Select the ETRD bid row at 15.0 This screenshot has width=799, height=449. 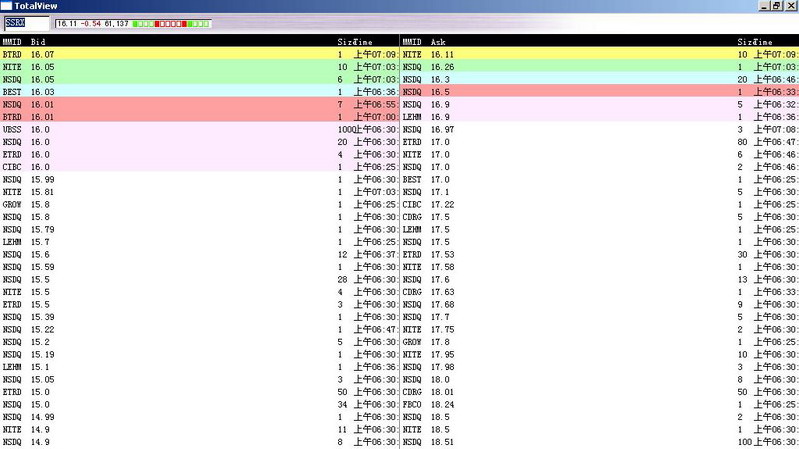click(200, 391)
